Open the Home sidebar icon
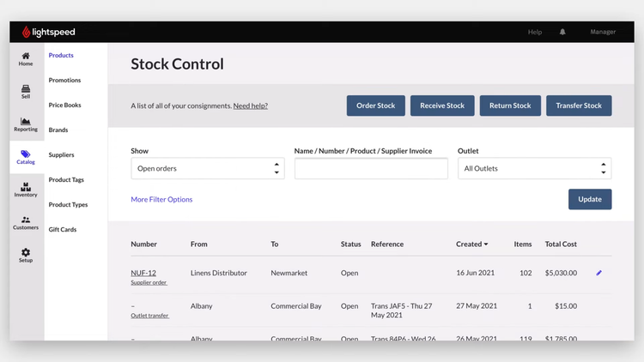The image size is (644, 362). 26,58
